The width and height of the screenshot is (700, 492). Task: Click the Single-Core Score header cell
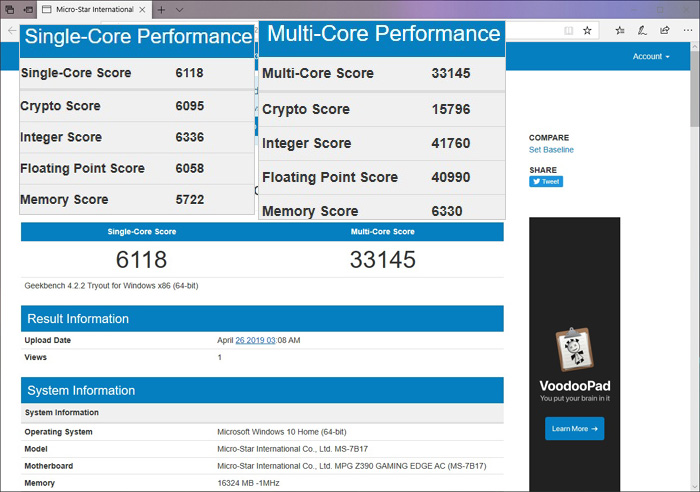(142, 232)
